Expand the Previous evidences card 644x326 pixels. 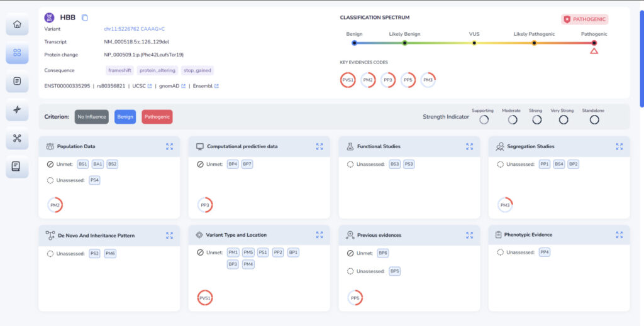tap(469, 235)
